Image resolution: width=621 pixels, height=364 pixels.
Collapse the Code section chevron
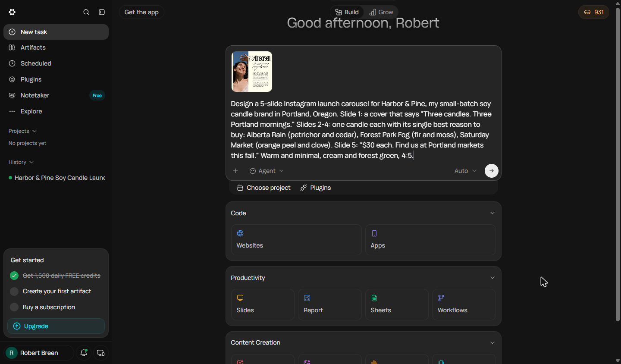[x=492, y=213]
